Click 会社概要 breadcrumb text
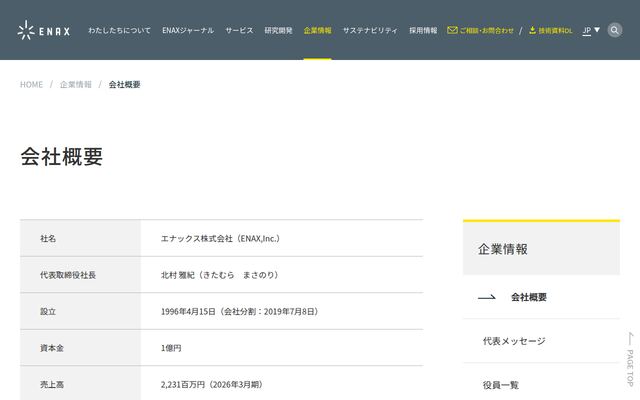The height and width of the screenshot is (400, 640). (x=124, y=84)
